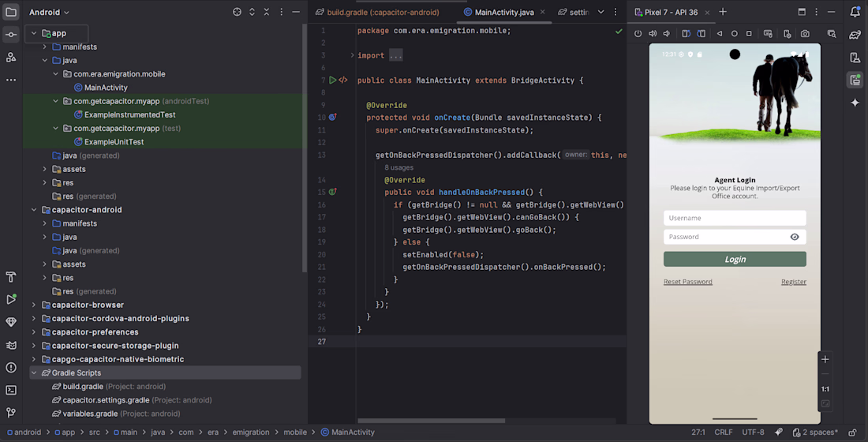The image size is (868, 442).
Task: Toggle password visibility eye icon
Action: tap(795, 237)
